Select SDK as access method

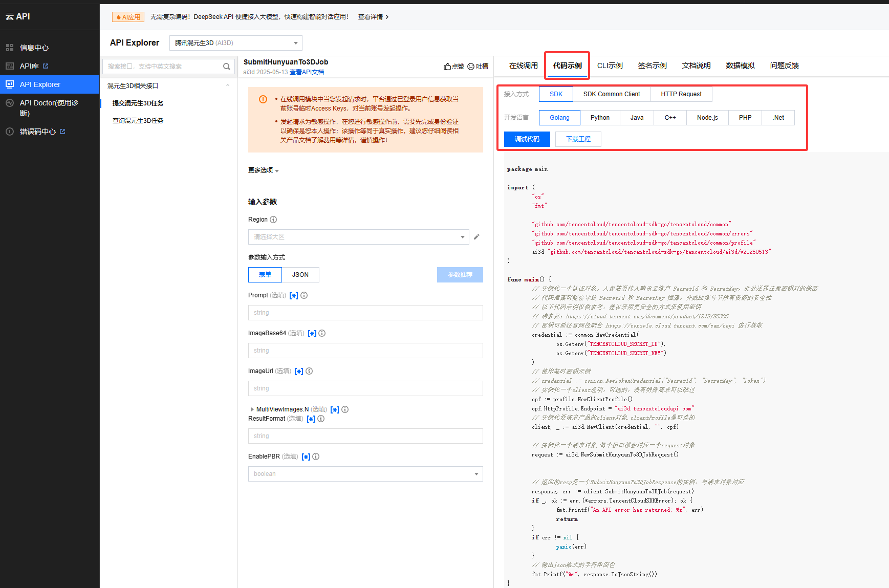click(x=556, y=94)
